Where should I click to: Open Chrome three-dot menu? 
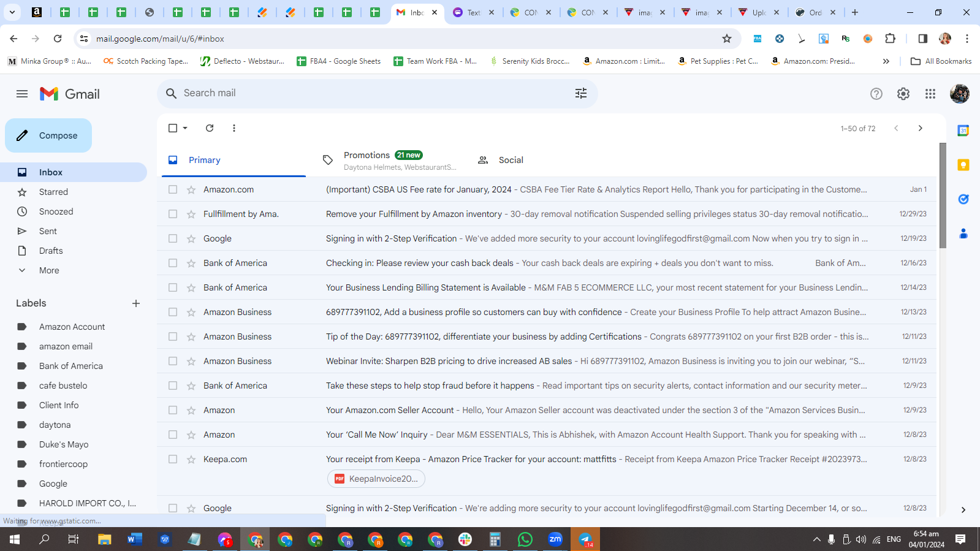(x=967, y=39)
